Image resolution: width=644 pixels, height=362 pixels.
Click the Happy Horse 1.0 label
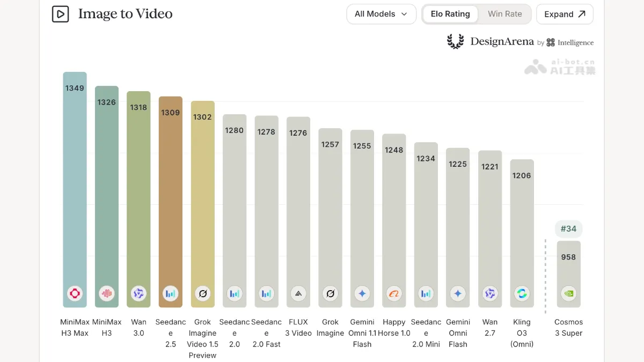pyautogui.click(x=394, y=328)
